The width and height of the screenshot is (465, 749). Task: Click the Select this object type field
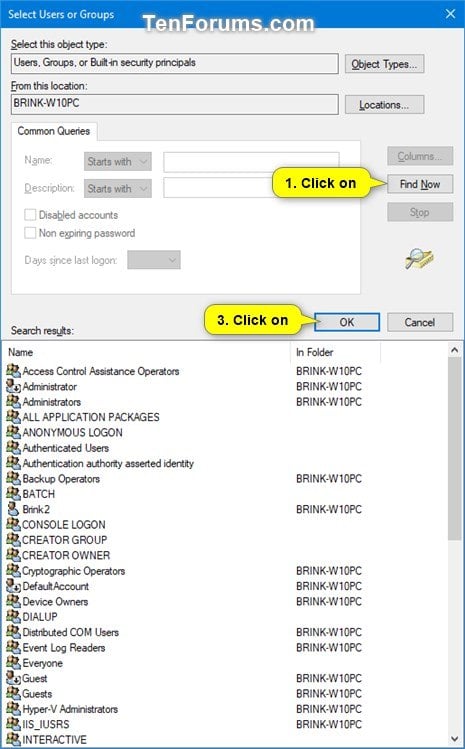(174, 63)
